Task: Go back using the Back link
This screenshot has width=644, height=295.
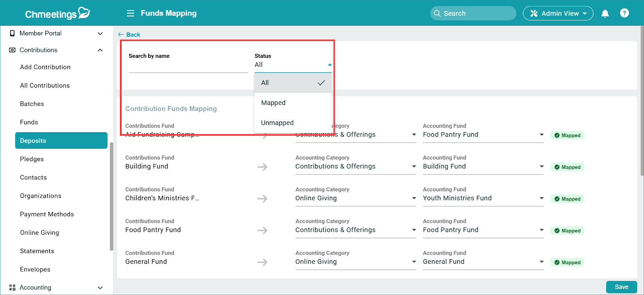Action: click(129, 35)
